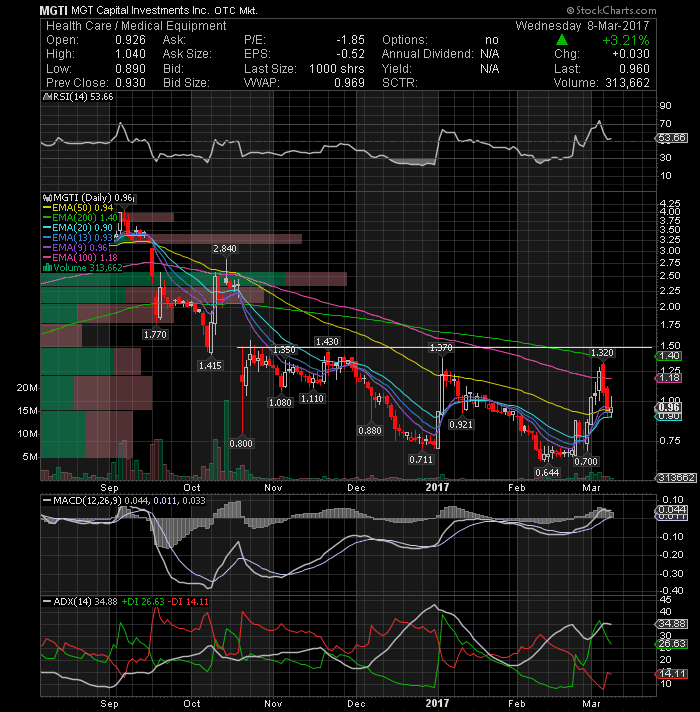Click the Chg value +0.030
The image size is (700, 712).
(631, 54)
